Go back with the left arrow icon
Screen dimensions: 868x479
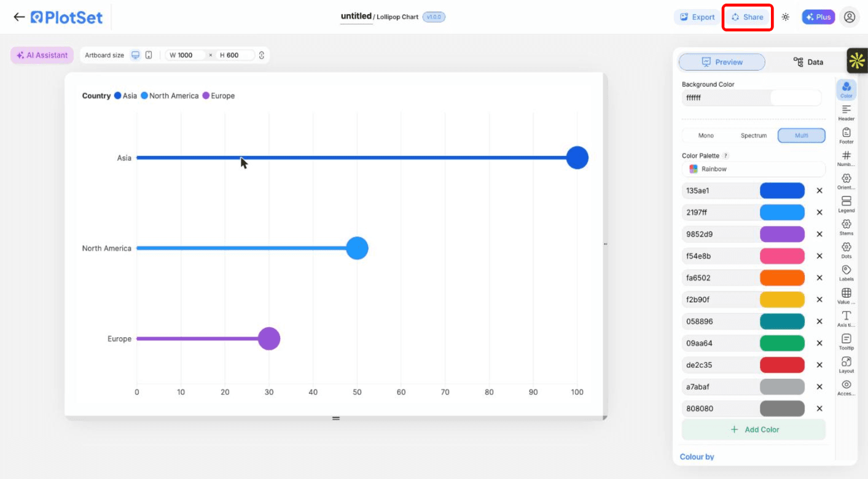coord(19,17)
